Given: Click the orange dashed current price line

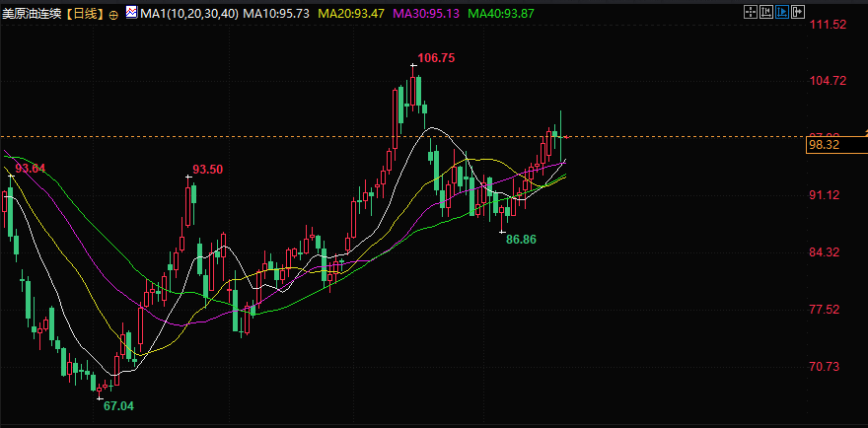Looking at the screenshot, I should 401,136.
